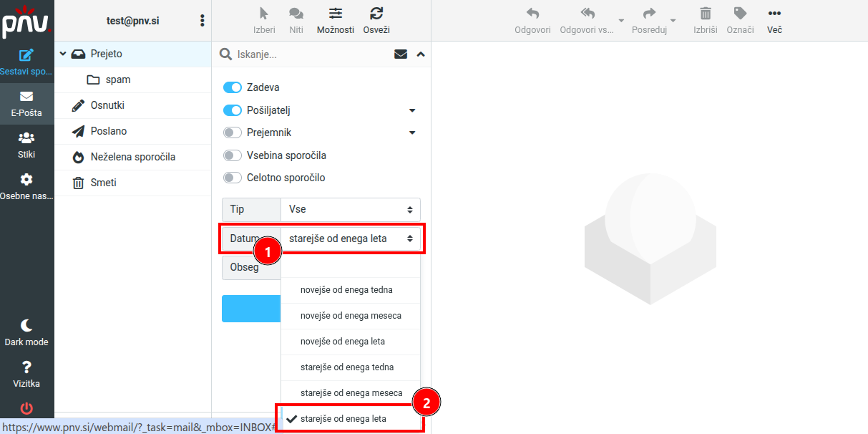The height and width of the screenshot is (434, 868).
Task: Open the Smeti trash folder
Action: 103,183
